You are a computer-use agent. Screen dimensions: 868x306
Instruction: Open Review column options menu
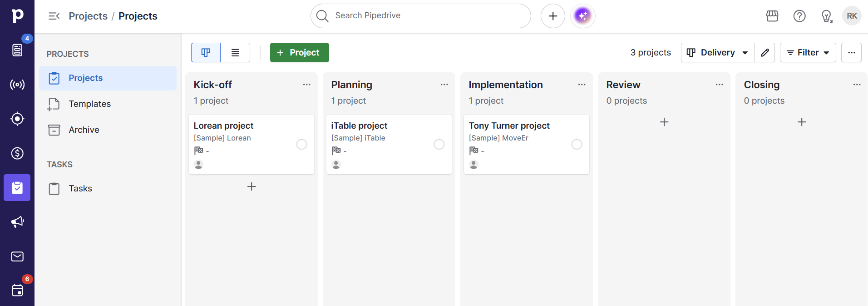(720, 85)
